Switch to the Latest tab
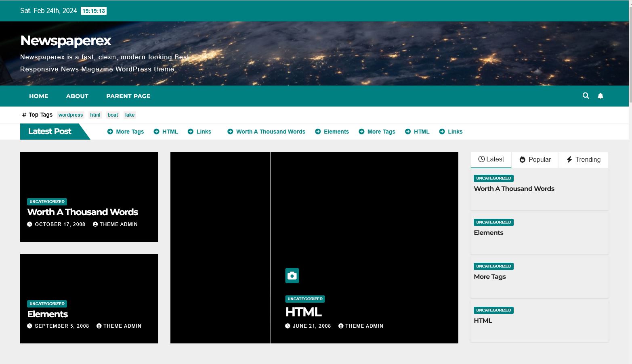The image size is (632, 364). click(x=491, y=159)
